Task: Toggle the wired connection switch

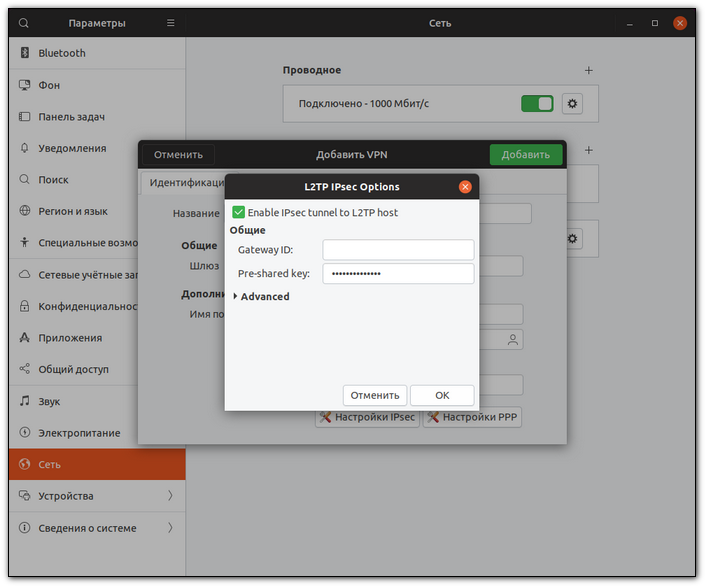Action: click(537, 103)
